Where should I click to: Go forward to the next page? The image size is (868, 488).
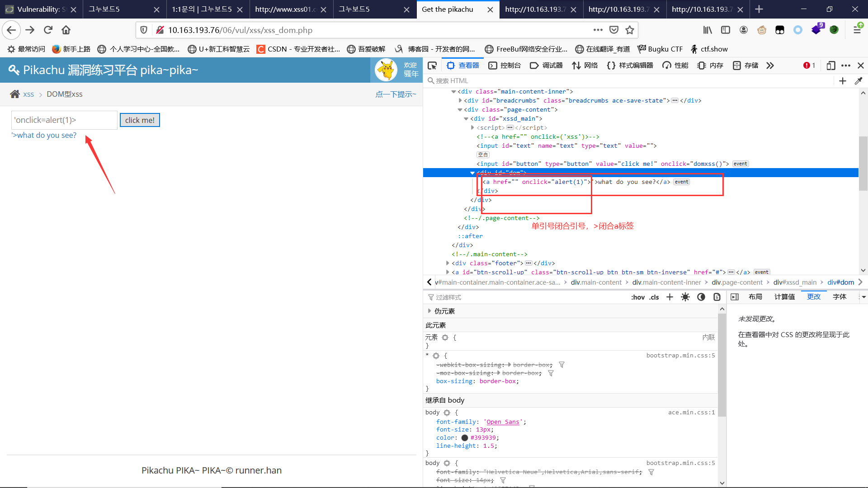(x=30, y=30)
